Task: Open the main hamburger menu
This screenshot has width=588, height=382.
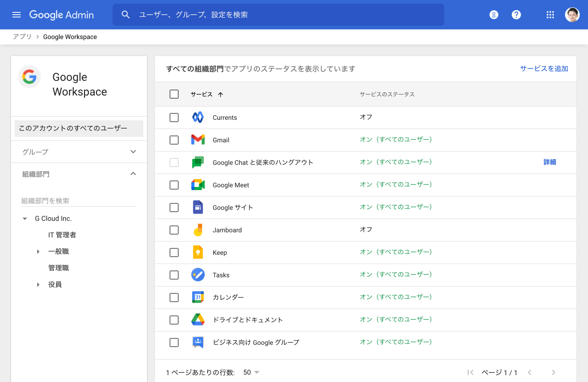Action: pyautogui.click(x=17, y=15)
